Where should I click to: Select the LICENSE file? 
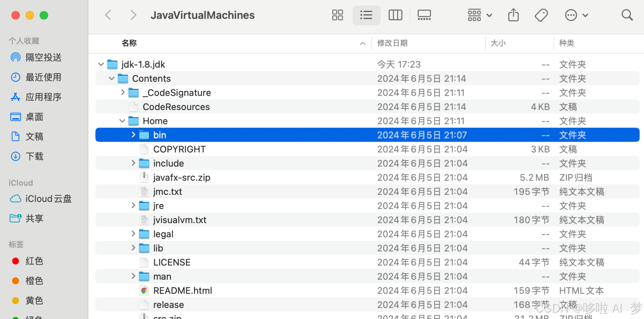click(367, 262)
